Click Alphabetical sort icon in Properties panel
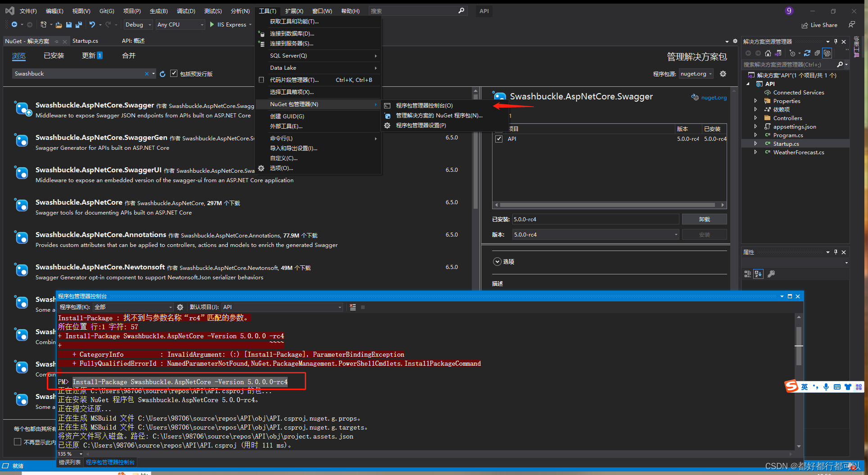868x475 pixels. 759,274
